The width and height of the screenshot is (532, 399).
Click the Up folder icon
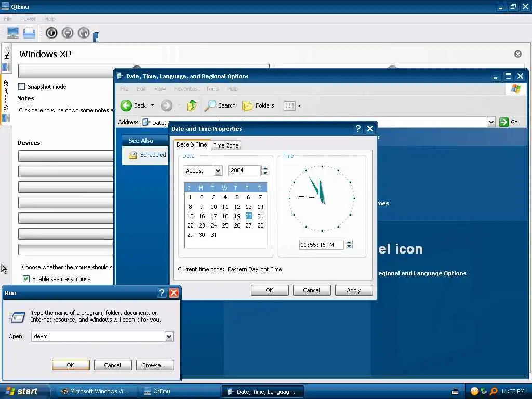pyautogui.click(x=192, y=105)
